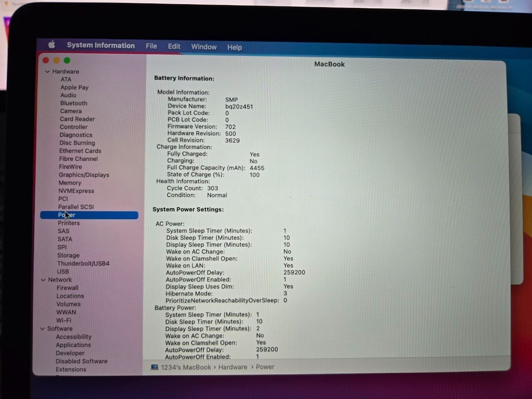Collapse the Hardware section chevron

tap(47, 71)
